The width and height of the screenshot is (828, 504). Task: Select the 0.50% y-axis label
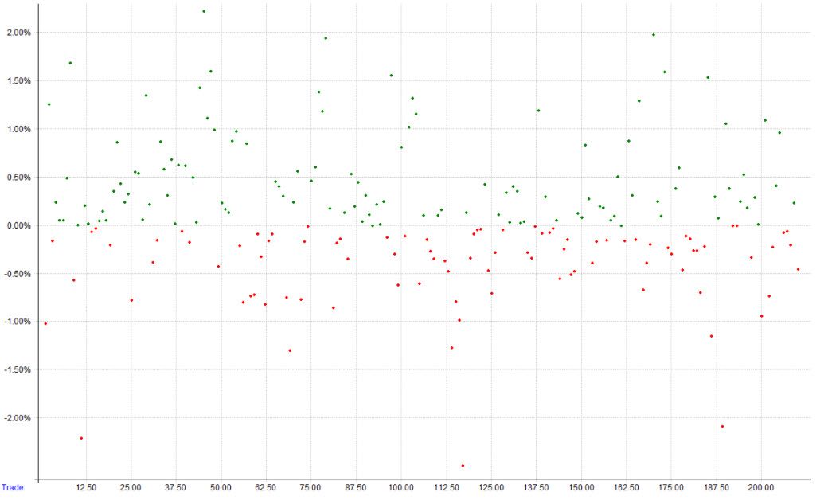click(19, 178)
